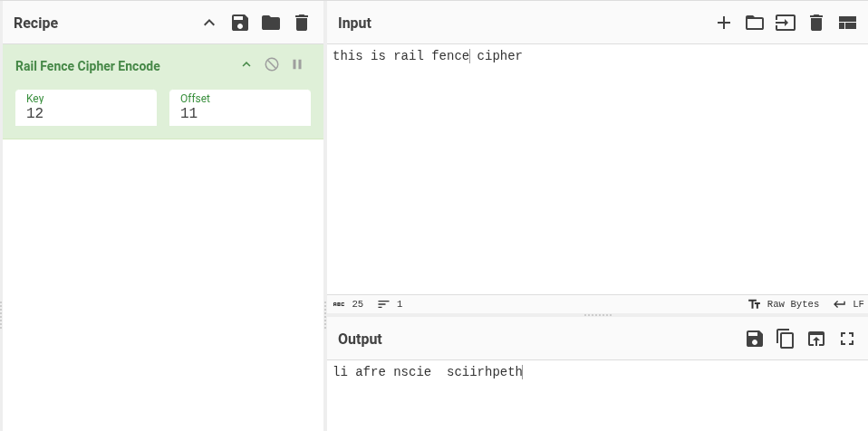Replace input with output
The width and height of the screenshot is (868, 431).
816,339
